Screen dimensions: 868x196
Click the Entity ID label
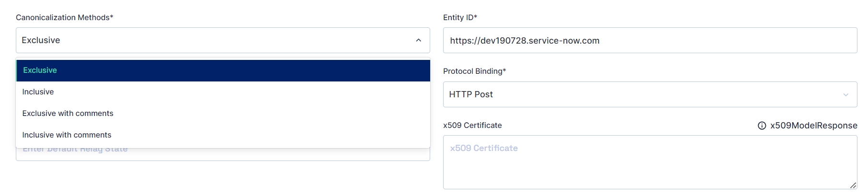[460, 17]
